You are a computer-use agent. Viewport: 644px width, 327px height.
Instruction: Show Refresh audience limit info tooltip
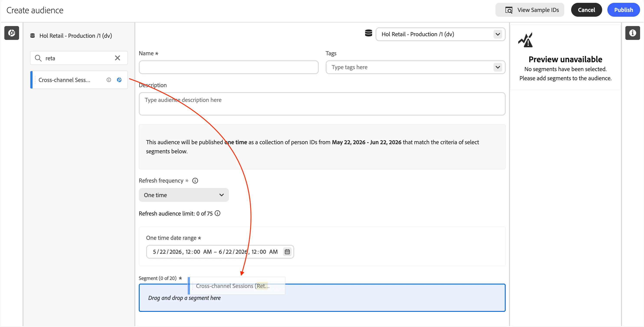[x=217, y=213]
